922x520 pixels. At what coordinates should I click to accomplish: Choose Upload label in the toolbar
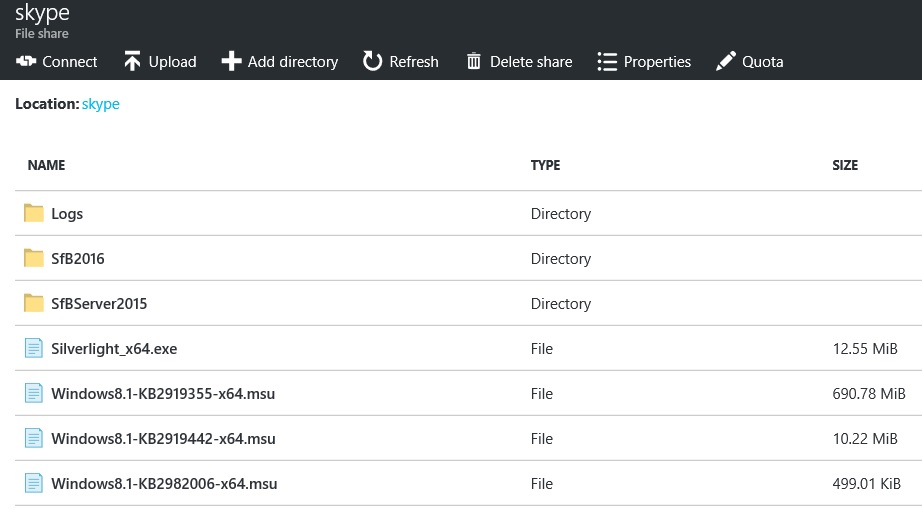coord(172,62)
